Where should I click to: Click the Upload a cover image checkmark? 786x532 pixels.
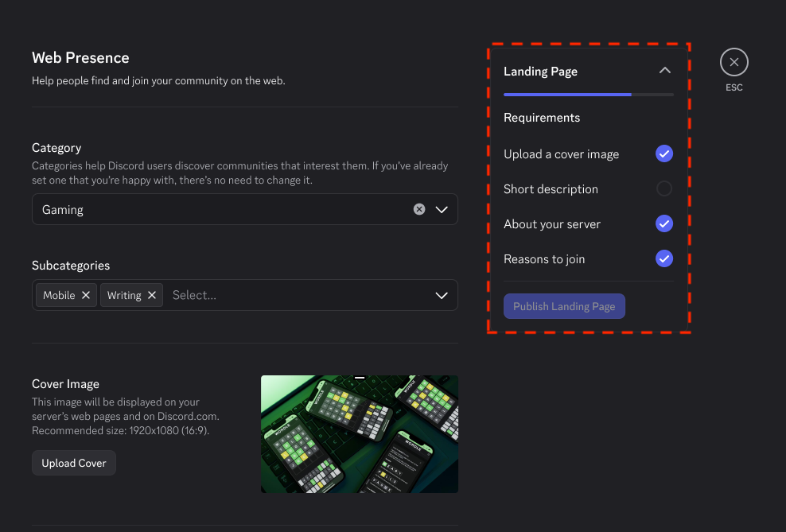click(664, 153)
